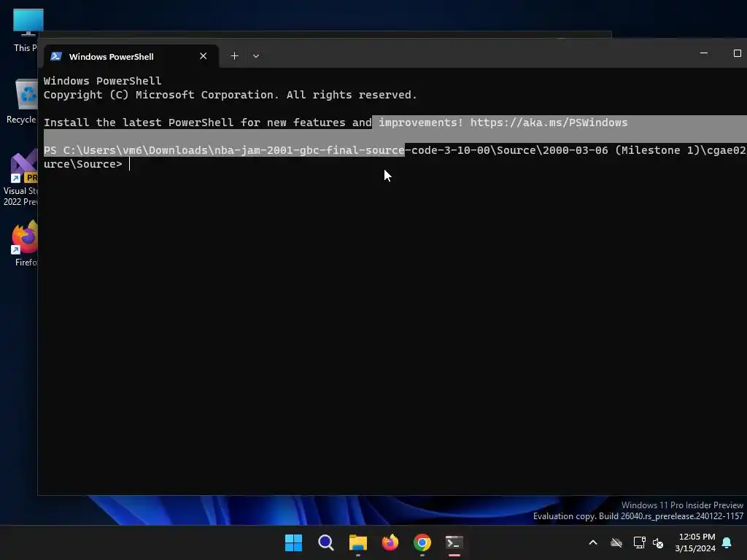Open the network status tray icon
This screenshot has width=747, height=560.
coord(639,542)
